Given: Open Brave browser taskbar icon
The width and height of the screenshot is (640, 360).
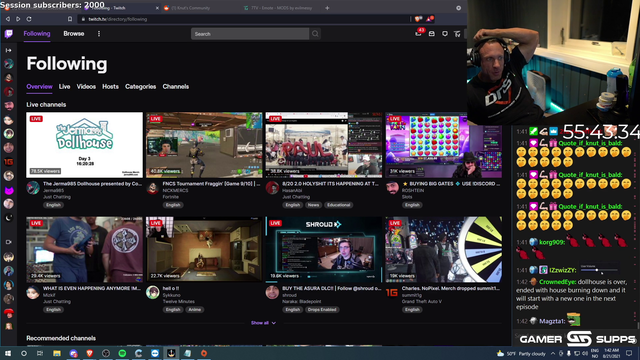Looking at the screenshot, I should (89, 353).
